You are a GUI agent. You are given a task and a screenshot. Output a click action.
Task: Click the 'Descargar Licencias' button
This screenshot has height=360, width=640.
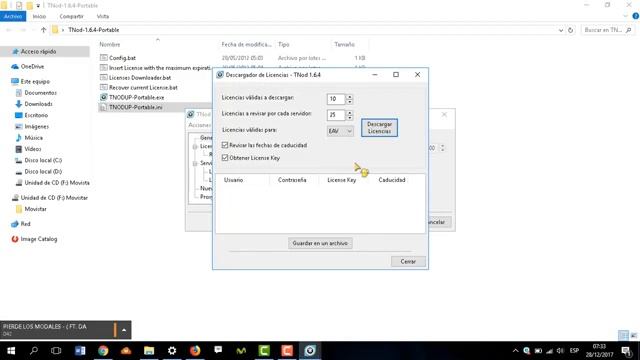tap(379, 128)
